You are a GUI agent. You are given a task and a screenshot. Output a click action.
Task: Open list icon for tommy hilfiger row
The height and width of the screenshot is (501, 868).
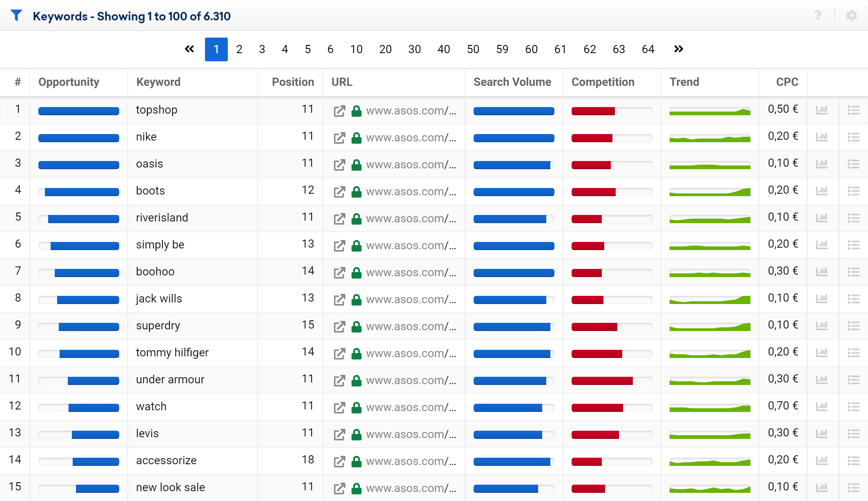[854, 353]
